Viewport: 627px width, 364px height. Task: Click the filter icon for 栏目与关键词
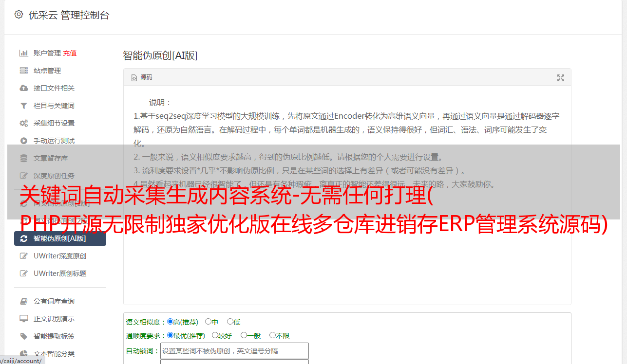23,106
